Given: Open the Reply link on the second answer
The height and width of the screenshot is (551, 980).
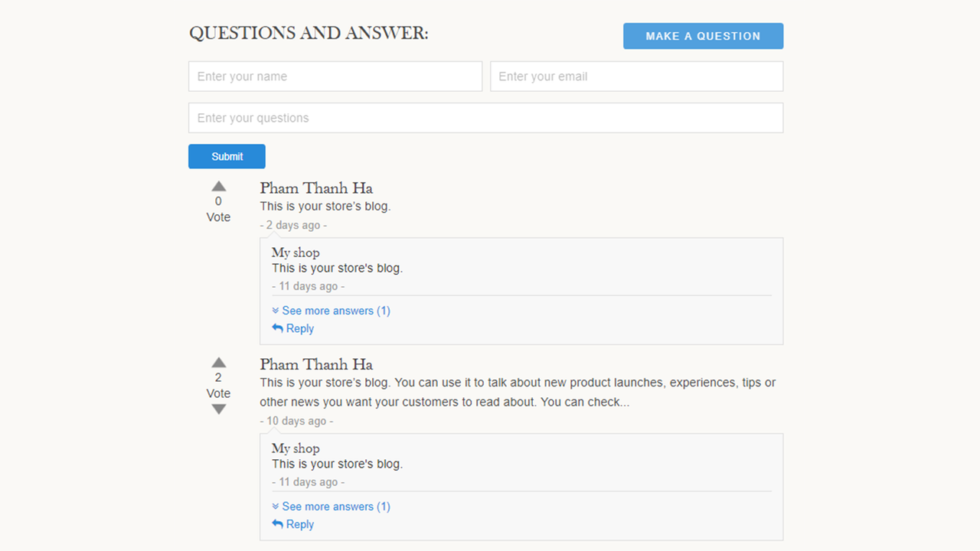Looking at the screenshot, I should pyautogui.click(x=299, y=523).
